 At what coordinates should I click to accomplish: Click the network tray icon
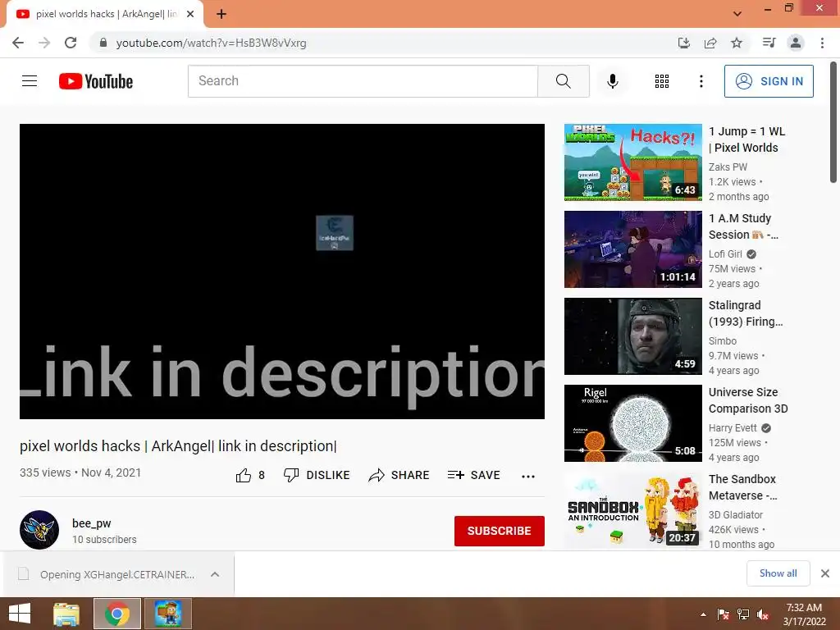(743, 614)
